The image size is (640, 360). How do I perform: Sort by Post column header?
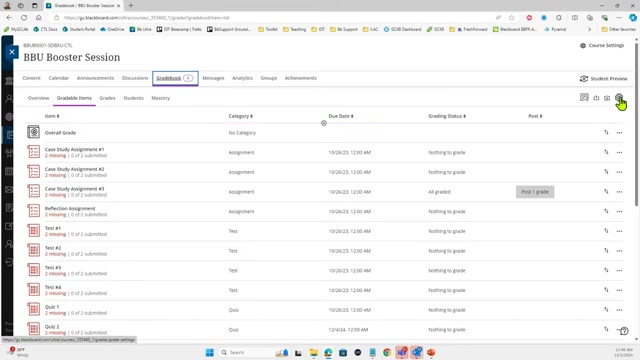(535, 116)
